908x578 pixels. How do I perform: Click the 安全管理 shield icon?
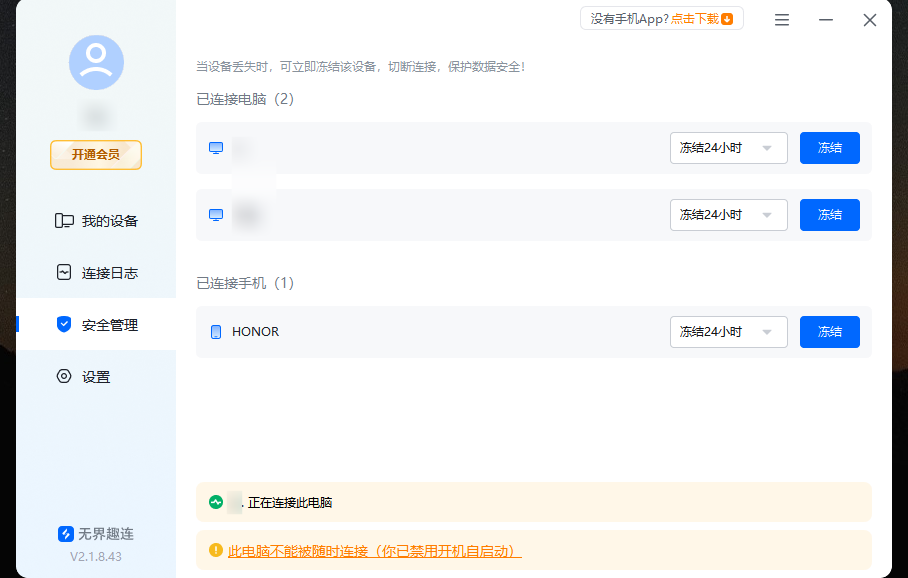click(x=63, y=324)
